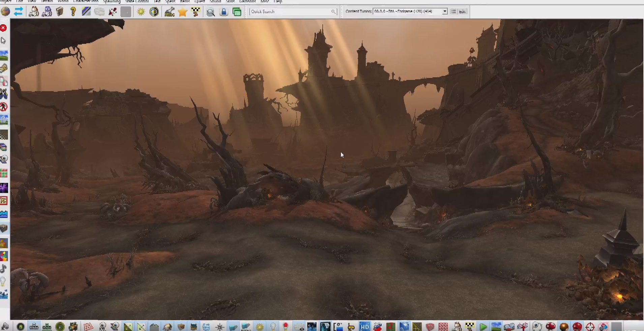The width and height of the screenshot is (644, 331).
Task: Open the Content Tuning combo box
Action: (410, 11)
